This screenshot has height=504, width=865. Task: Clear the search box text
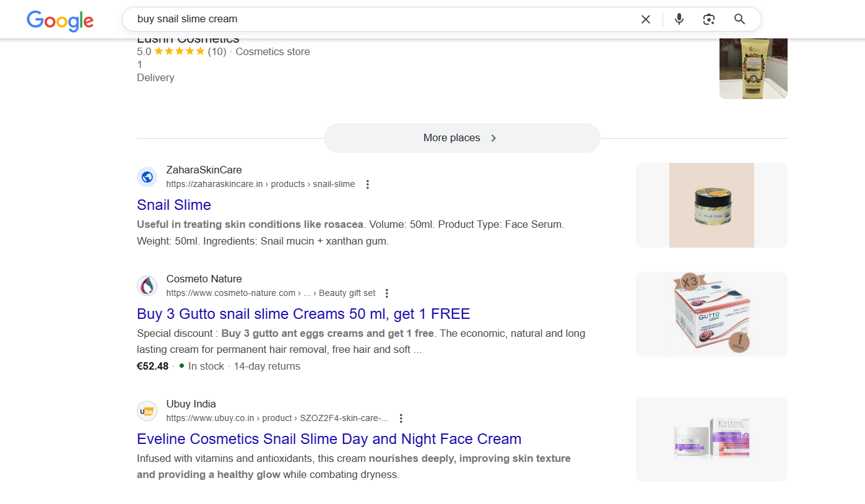click(645, 19)
